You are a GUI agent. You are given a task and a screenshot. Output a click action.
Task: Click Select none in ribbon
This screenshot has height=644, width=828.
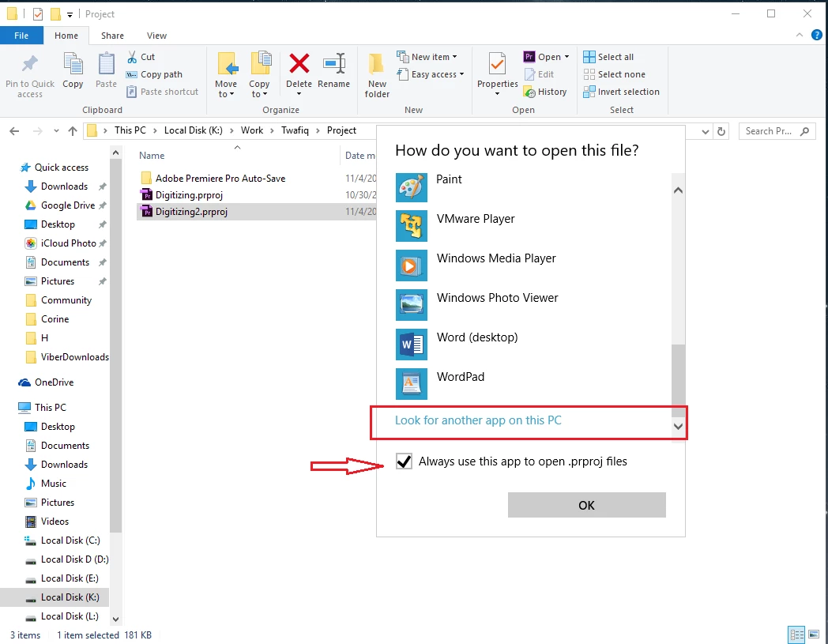click(614, 74)
